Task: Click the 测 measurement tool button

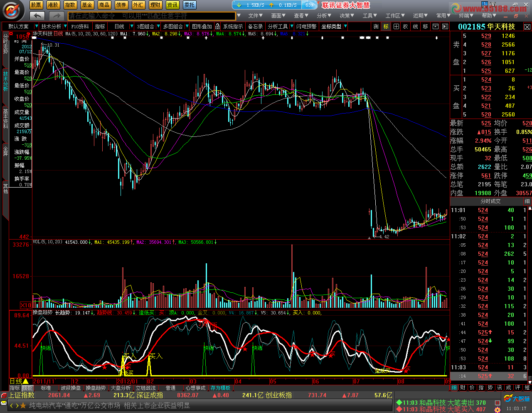Action: tap(376, 26)
